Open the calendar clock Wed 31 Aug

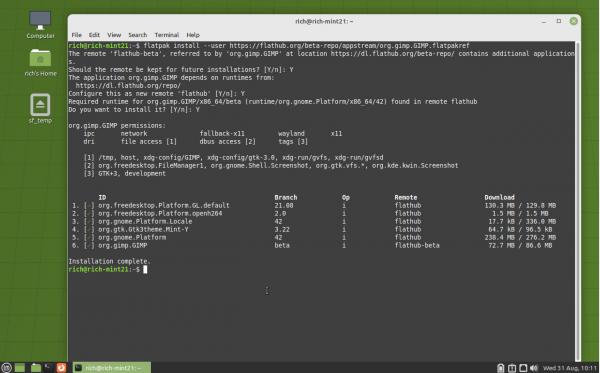click(x=570, y=368)
